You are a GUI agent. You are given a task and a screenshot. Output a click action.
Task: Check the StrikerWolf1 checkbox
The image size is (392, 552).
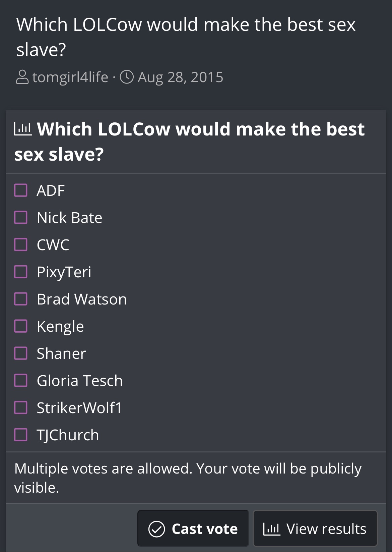click(x=21, y=407)
